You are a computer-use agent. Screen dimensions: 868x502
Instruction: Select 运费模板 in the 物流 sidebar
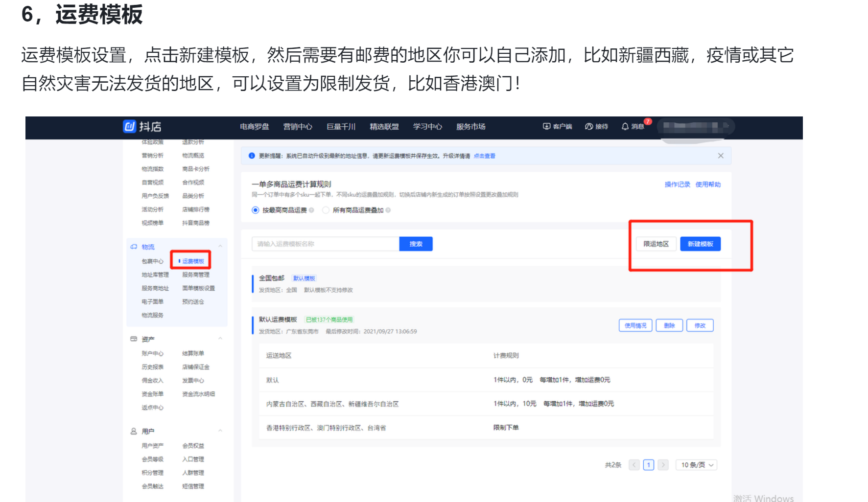coord(193,261)
